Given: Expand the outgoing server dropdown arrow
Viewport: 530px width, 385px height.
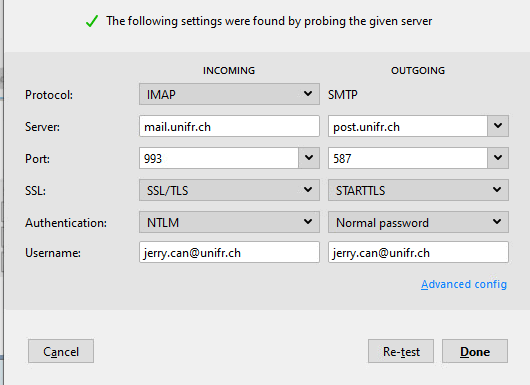Looking at the screenshot, I should [498, 126].
